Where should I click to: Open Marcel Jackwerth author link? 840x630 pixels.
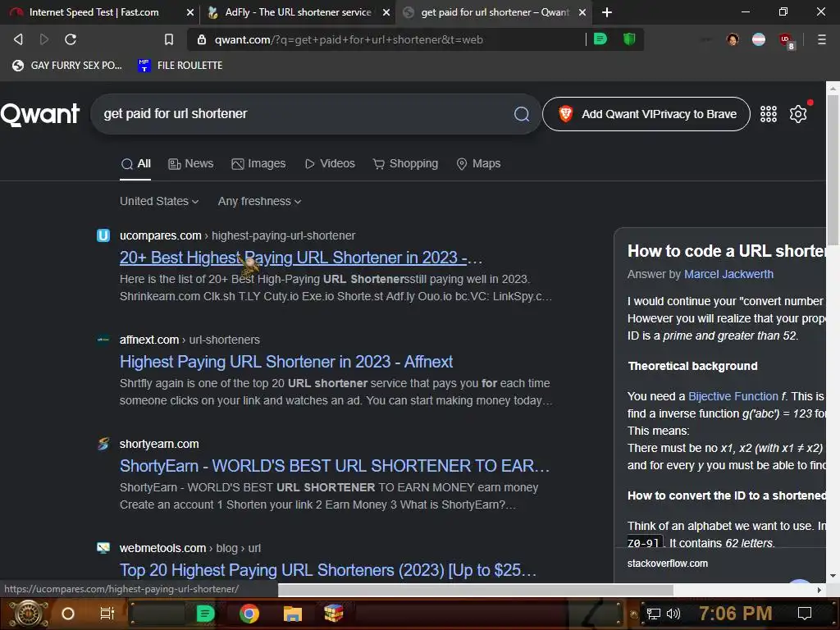[728, 274]
